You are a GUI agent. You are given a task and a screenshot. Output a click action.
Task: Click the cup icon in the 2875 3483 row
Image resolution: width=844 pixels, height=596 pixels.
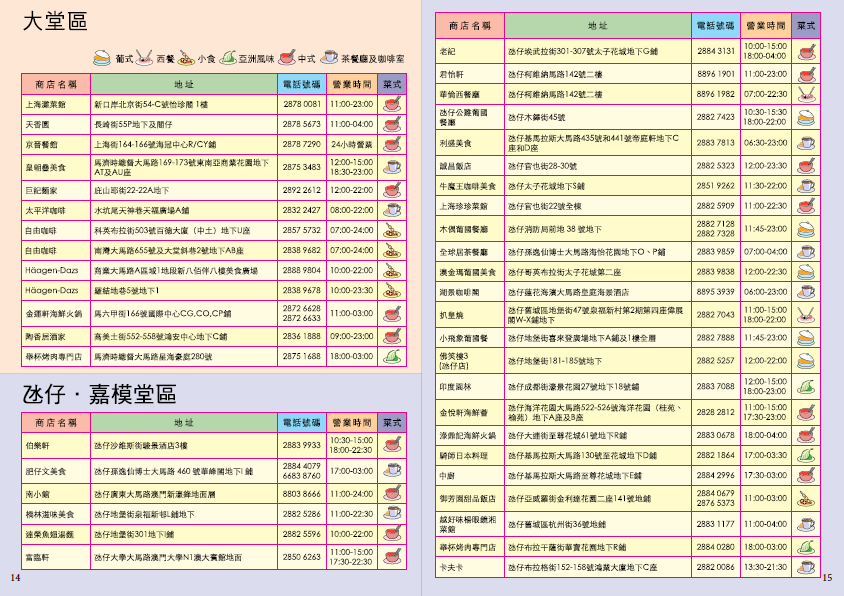tap(392, 167)
